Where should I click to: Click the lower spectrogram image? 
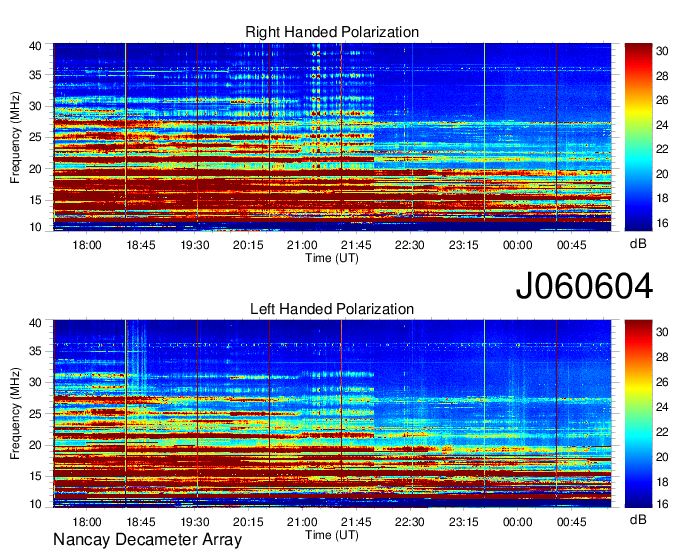[x=332, y=414]
